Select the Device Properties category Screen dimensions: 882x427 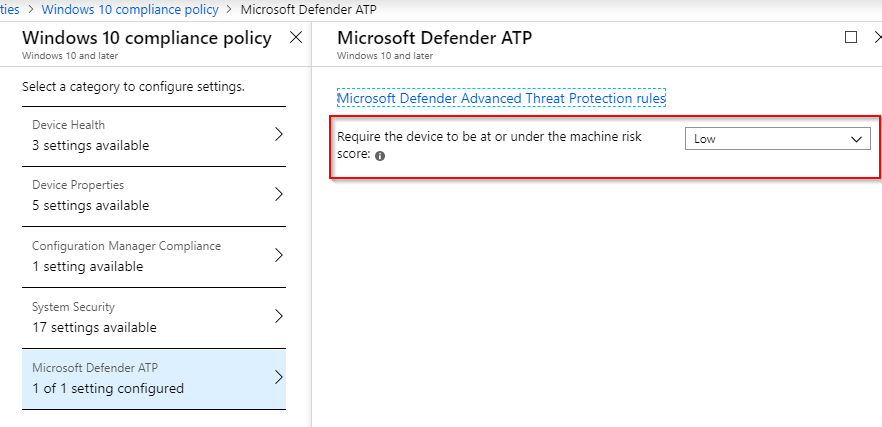(140, 195)
